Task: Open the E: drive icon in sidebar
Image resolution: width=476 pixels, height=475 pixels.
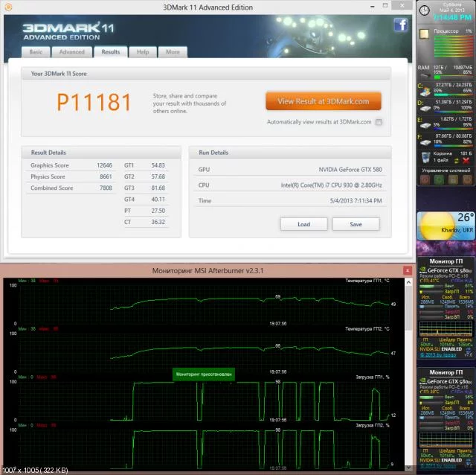Action: (x=425, y=125)
